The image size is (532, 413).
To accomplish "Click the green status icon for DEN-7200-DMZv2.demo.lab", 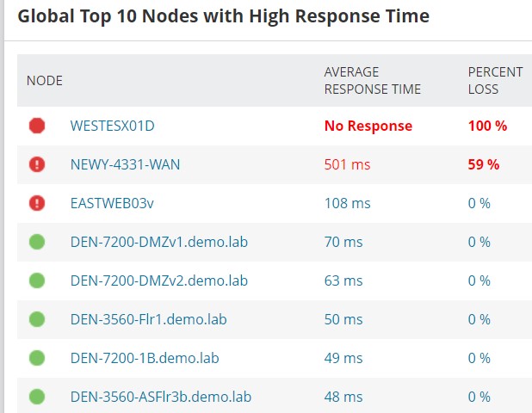I will [x=37, y=280].
